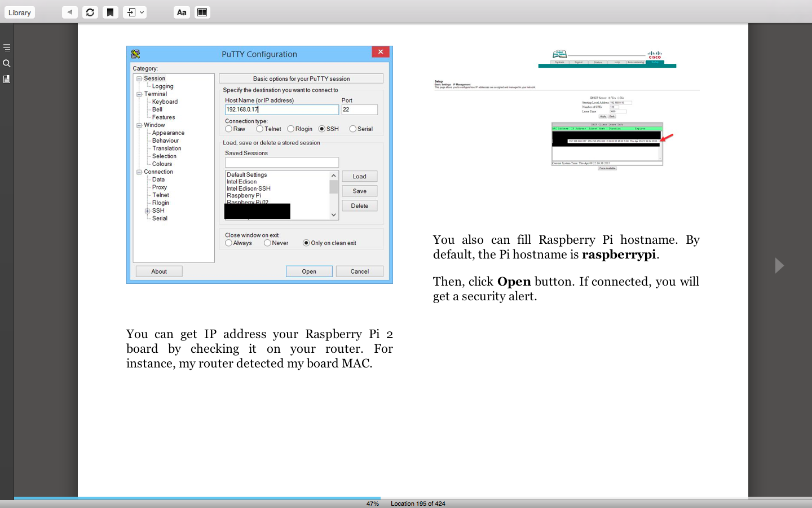Collapse the Window tree node

[139, 125]
